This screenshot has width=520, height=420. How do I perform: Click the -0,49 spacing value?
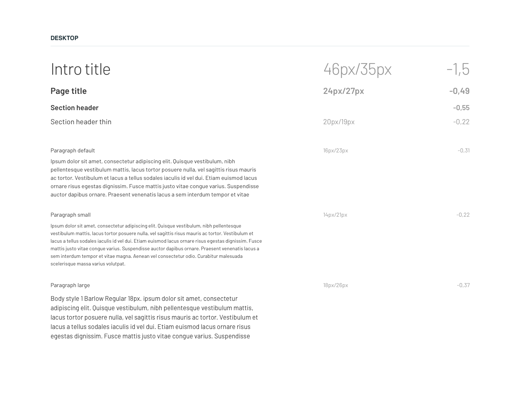[459, 91]
